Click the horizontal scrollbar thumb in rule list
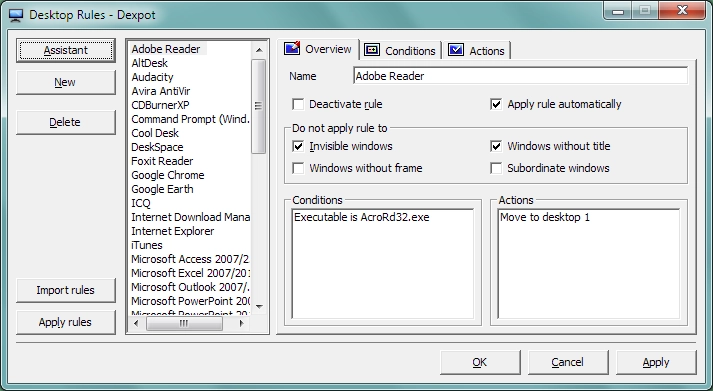The image size is (713, 391). tap(184, 323)
